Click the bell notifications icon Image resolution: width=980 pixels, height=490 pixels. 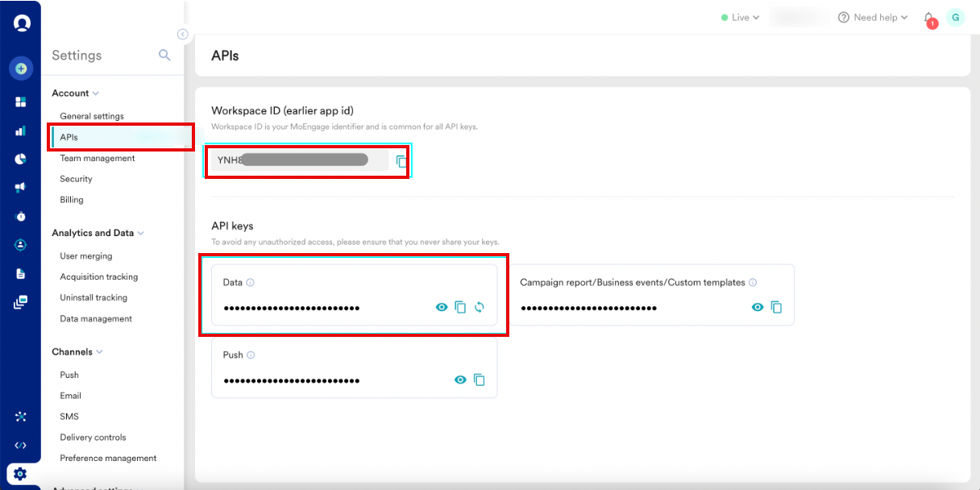click(x=928, y=17)
